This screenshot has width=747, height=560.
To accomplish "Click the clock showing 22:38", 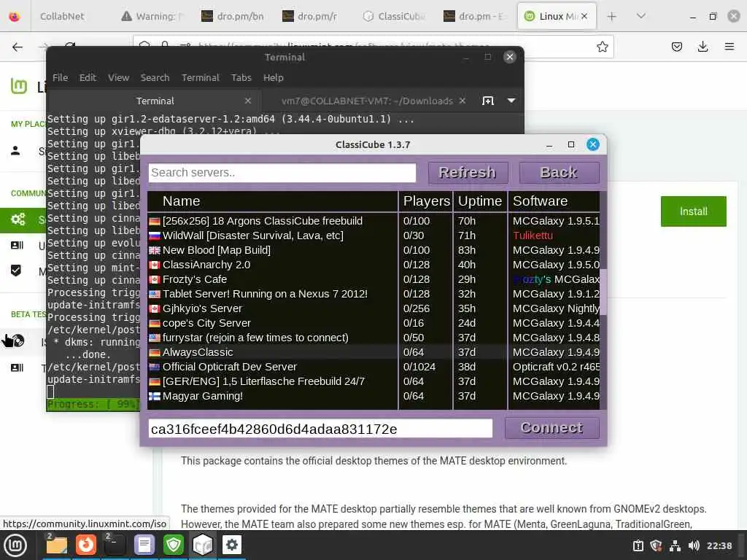I will (719, 545).
